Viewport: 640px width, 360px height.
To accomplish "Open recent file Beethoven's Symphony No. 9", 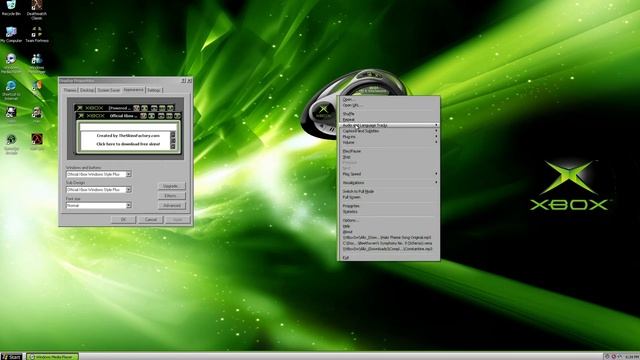I will [389, 243].
